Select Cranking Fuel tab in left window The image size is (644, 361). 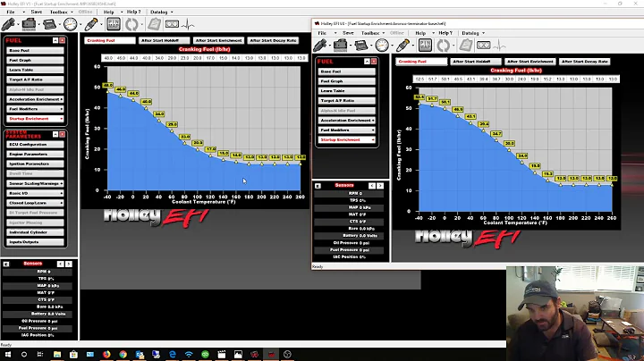tap(110, 40)
